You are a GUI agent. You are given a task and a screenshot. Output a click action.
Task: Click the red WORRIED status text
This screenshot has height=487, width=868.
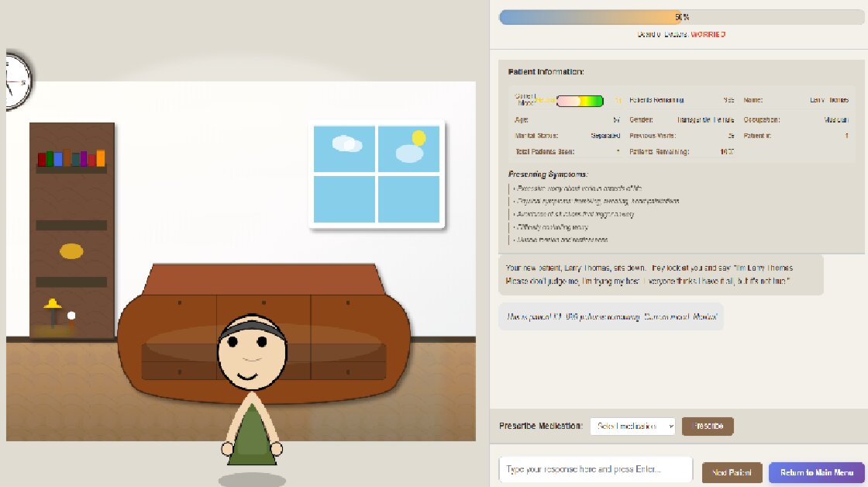point(708,34)
